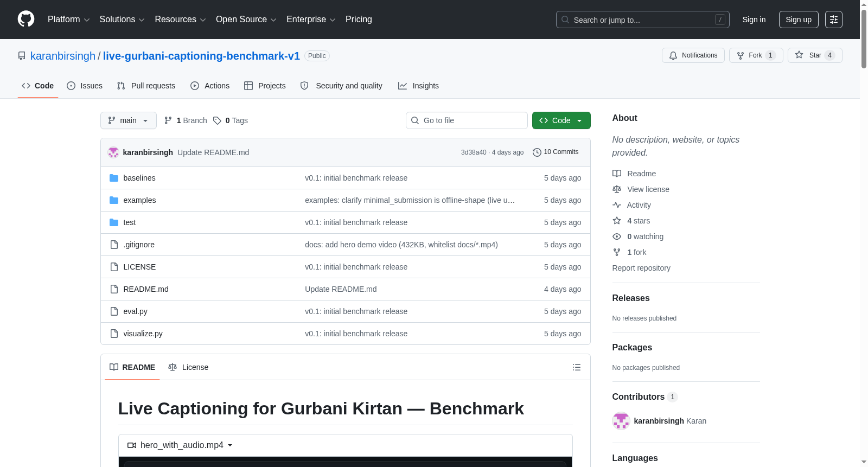Click the .gitignore file icon
868x467 pixels.
(114, 245)
